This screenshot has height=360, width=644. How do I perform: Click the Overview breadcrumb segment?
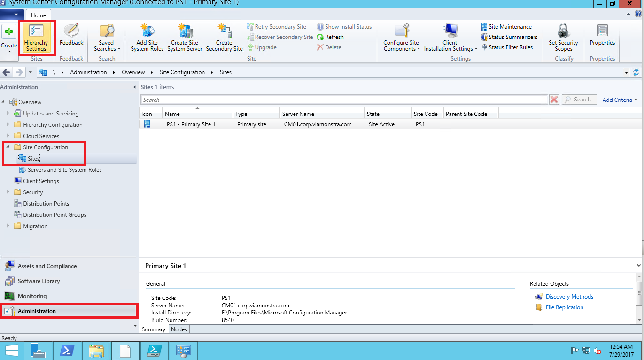133,72
